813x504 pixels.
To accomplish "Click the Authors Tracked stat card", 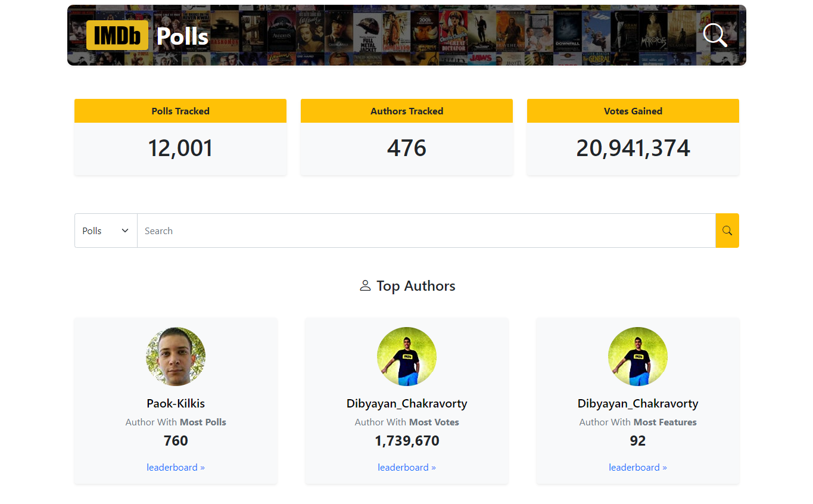I will pyautogui.click(x=407, y=137).
